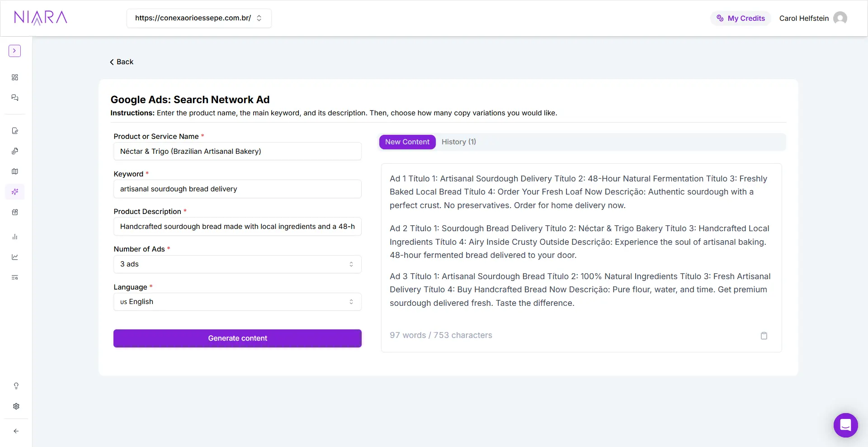This screenshot has width=868, height=447.
Task: Open the chat bubbles icon in sidebar
Action: click(15, 98)
